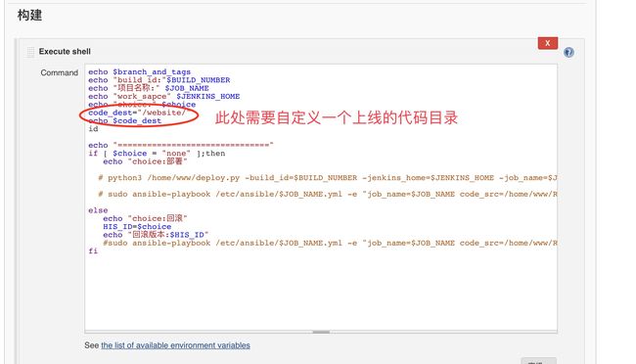
Task: Click the line 'echo $branch_and_tags'
Action: coord(140,71)
